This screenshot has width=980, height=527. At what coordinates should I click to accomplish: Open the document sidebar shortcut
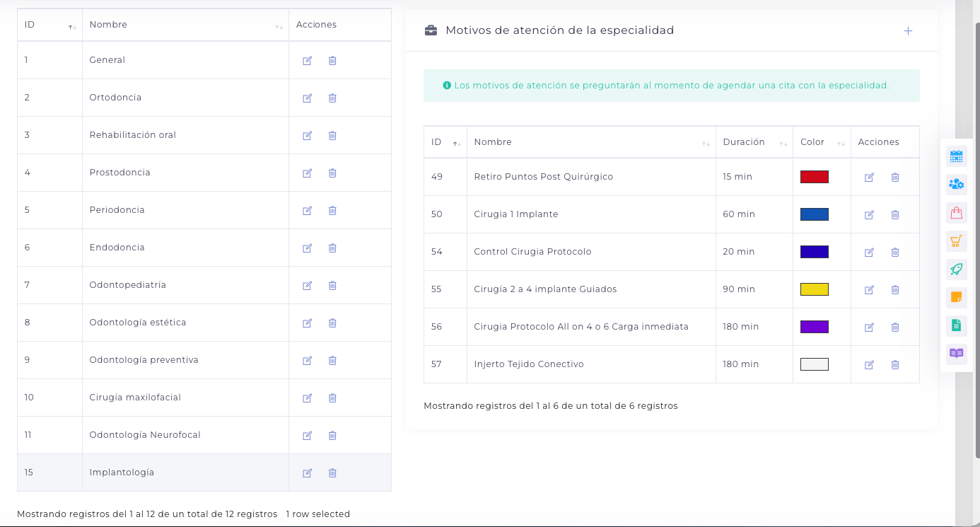[957, 325]
